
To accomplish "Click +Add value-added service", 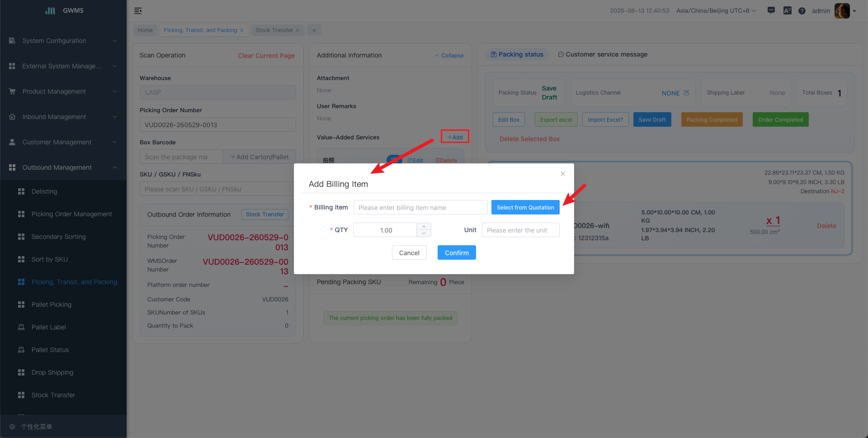I will pos(455,137).
